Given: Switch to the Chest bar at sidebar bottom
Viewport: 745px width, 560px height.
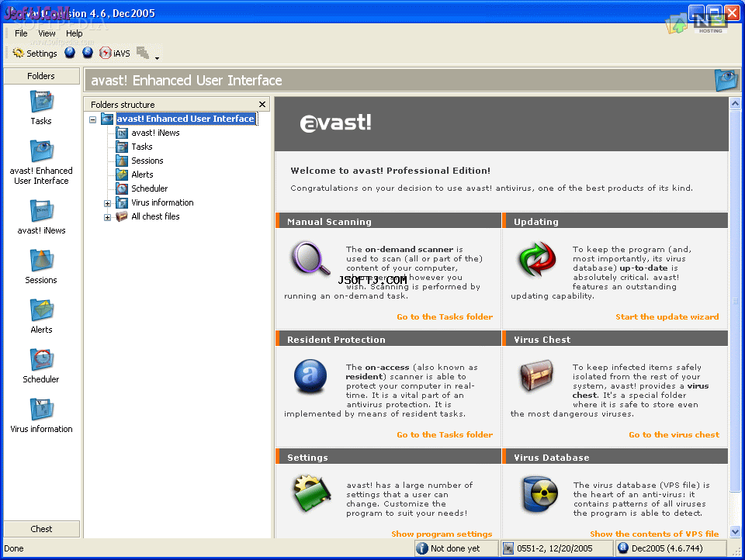Looking at the screenshot, I should click(41, 529).
